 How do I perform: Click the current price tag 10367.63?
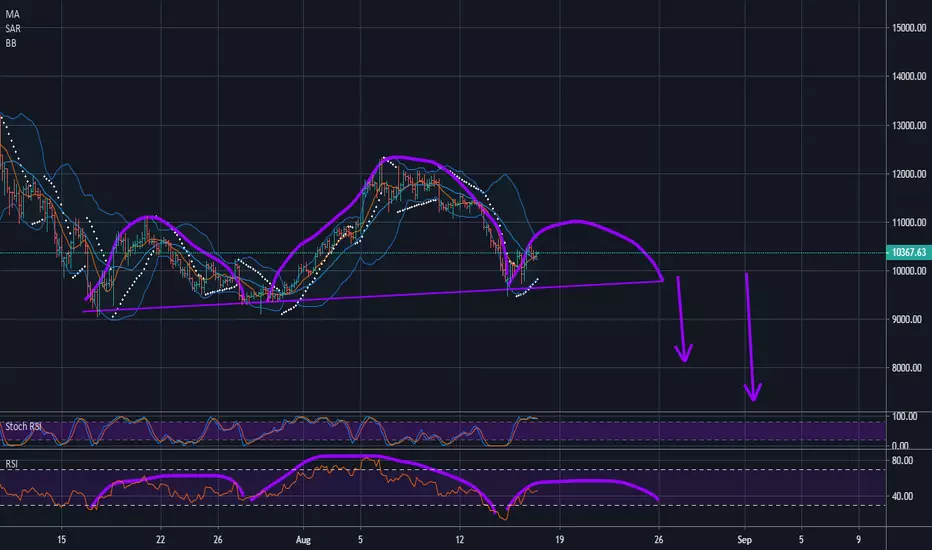click(908, 253)
